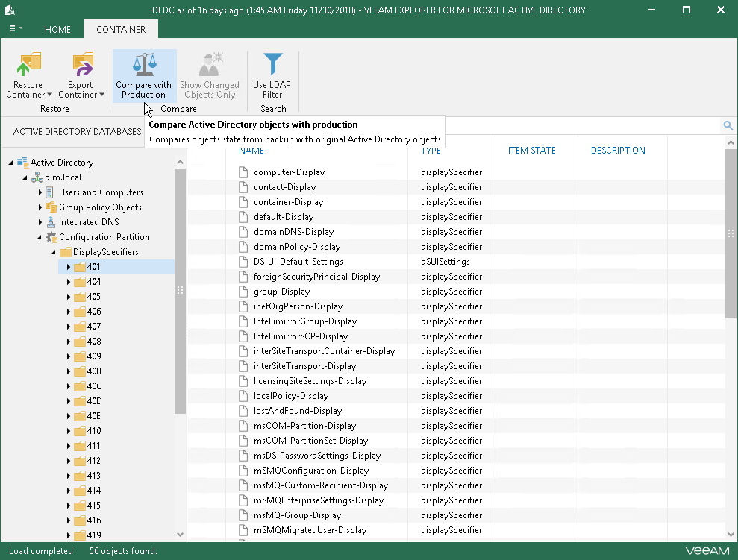Expand the Group Policy Objects node
This screenshot has height=560, width=738.
40,207
